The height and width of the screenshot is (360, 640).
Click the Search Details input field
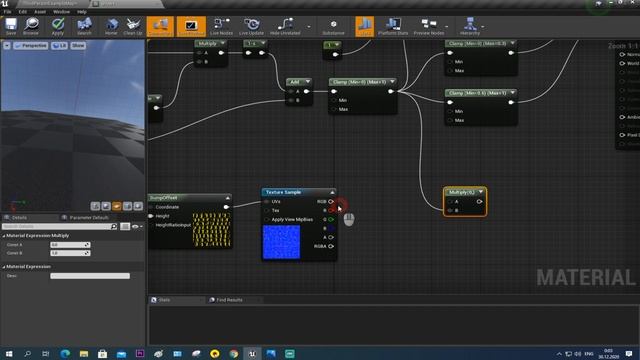click(x=60, y=226)
